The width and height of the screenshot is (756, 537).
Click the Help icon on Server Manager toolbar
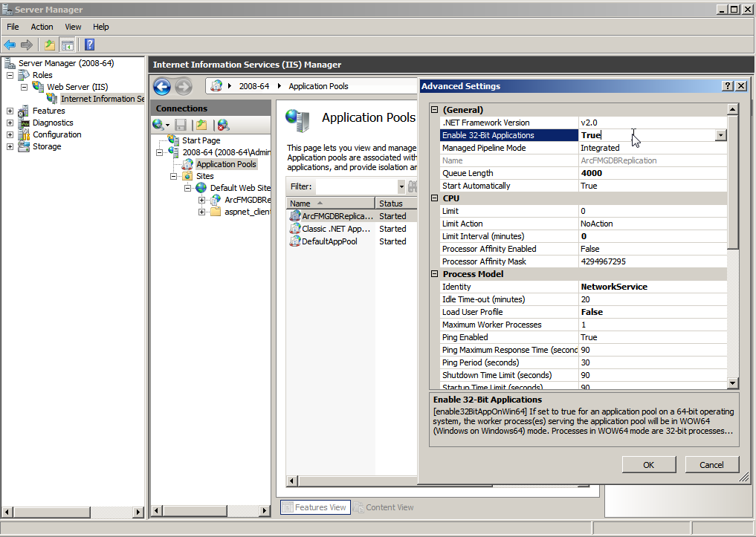click(x=89, y=45)
